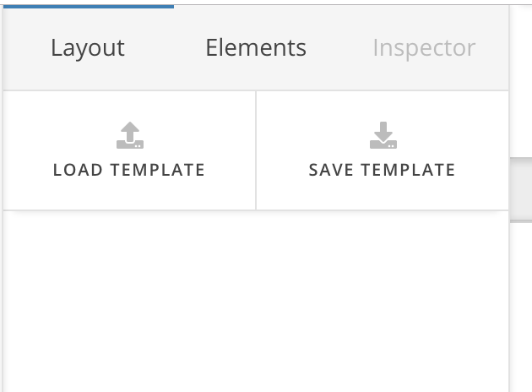Click the gray strip right of the panel
532x392 pixels.
[520, 189]
